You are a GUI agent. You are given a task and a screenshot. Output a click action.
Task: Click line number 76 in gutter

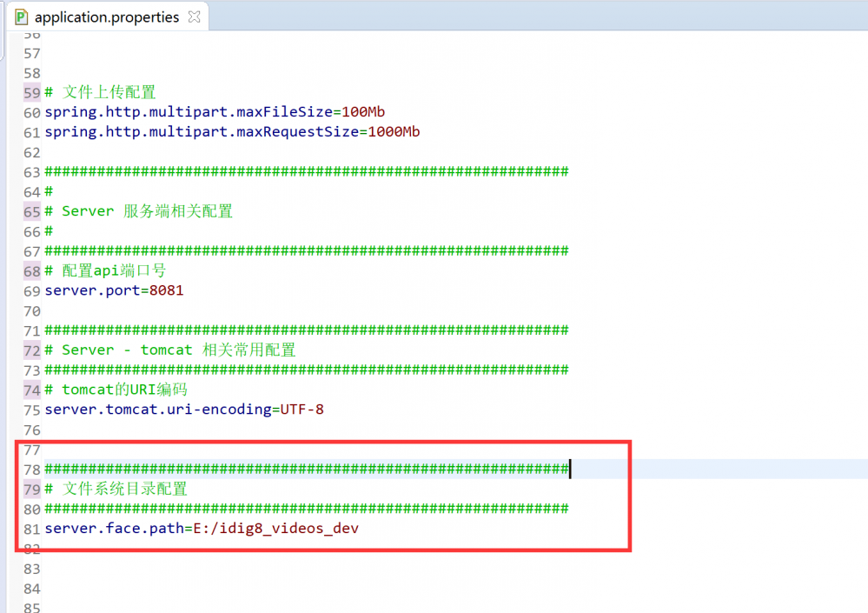point(32,430)
